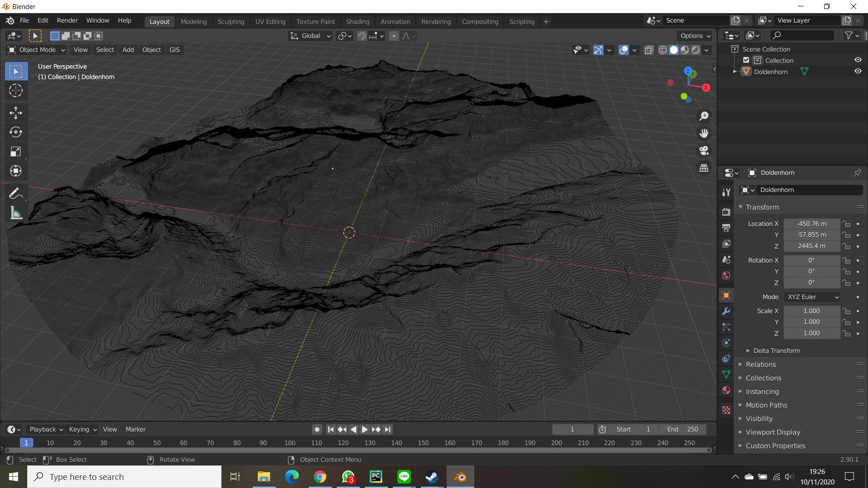Image resolution: width=868 pixels, height=488 pixels.
Task: Uncheck the Collection checkbox in outliner
Action: [746, 60]
